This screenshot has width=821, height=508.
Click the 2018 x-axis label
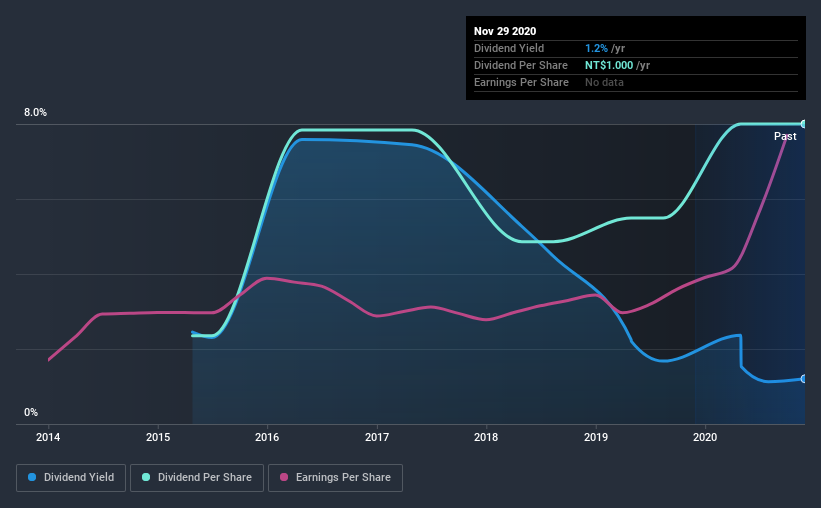[486, 437]
